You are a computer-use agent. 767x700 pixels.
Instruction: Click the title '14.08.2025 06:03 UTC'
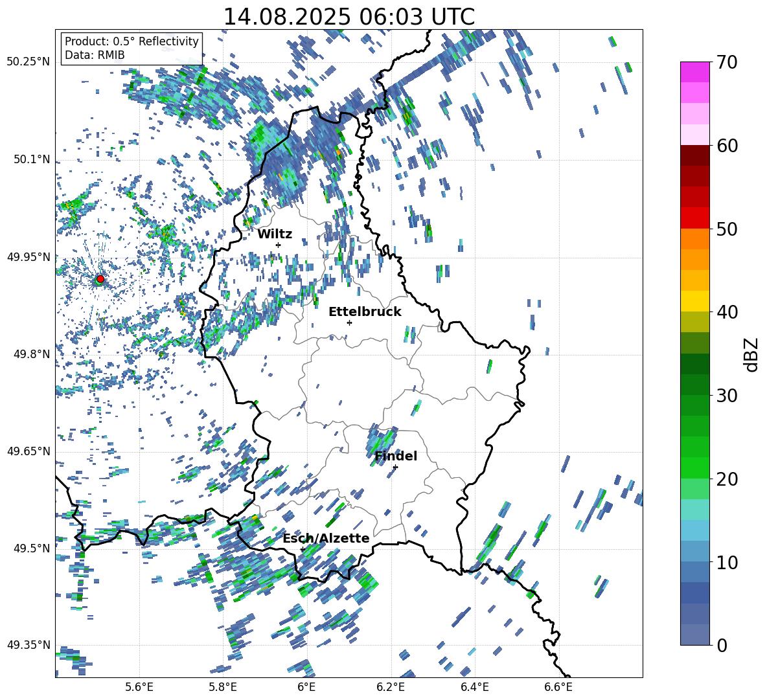349,17
